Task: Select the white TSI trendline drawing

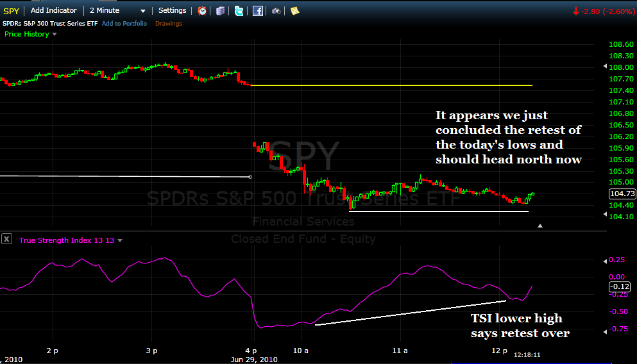Action: coord(411,313)
